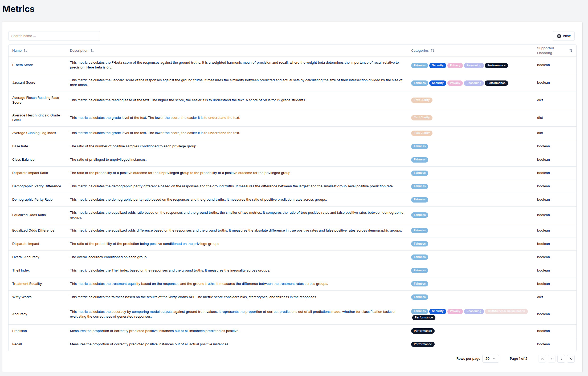Screen dimensions: 588x376
Task: Jump to the last page of metrics
Action: (x=571, y=359)
